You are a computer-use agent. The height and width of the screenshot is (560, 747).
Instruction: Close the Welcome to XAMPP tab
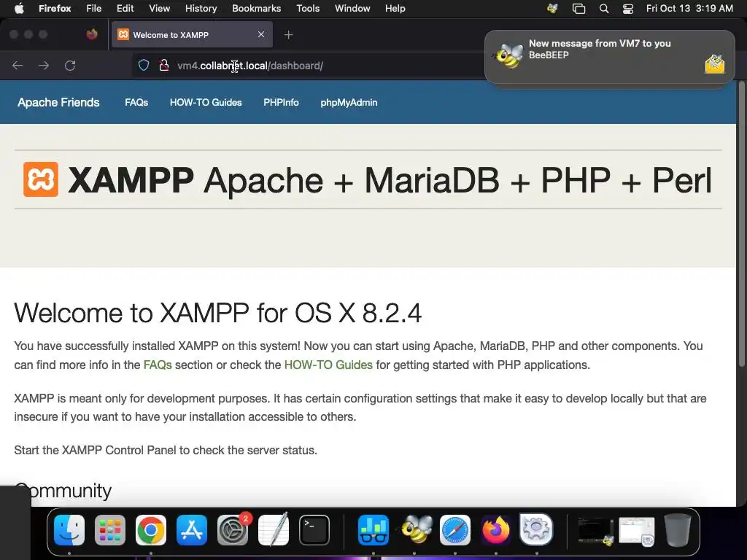261,34
